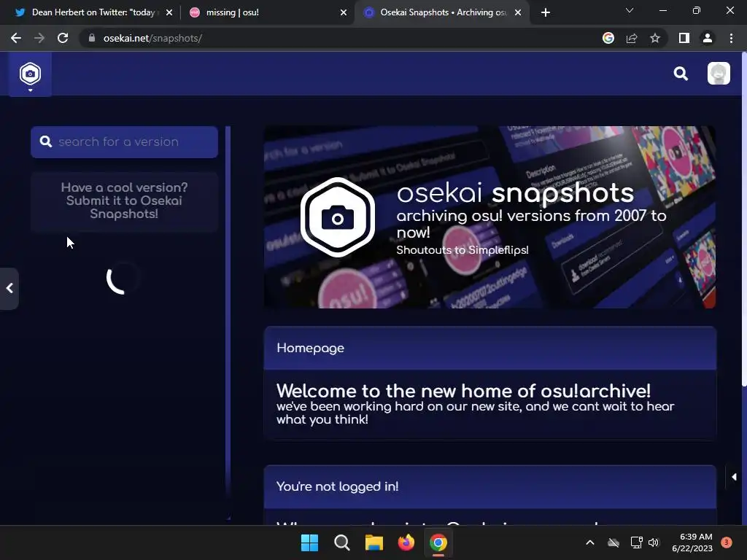Viewport: 747px width, 560px height.
Task: Go back to the previous page
Action: 16,38
